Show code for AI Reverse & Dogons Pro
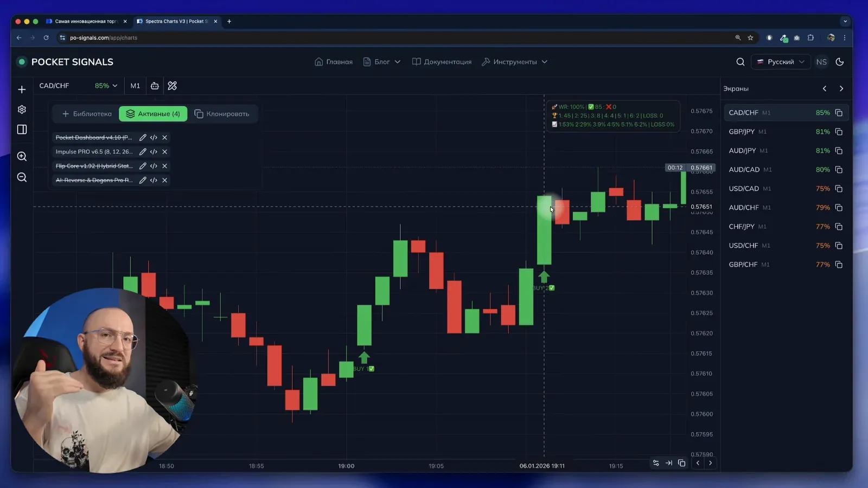 pos(154,180)
